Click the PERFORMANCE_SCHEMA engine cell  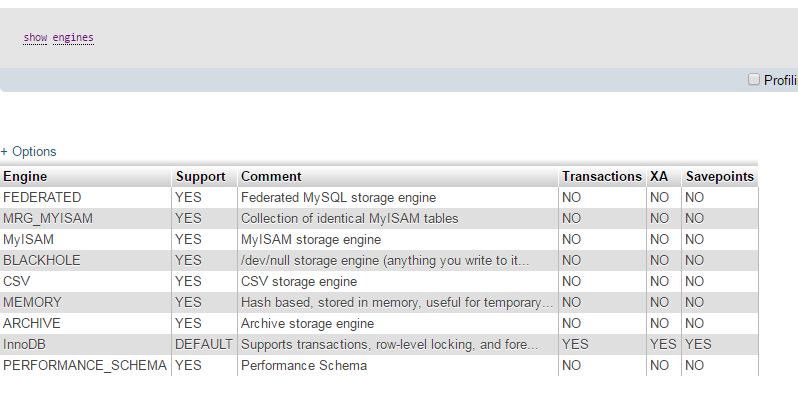[x=86, y=365]
